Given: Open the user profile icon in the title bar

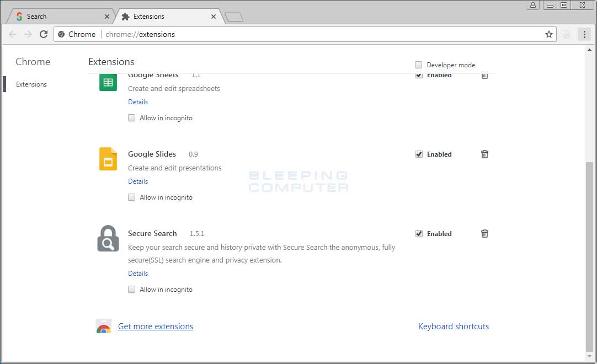Looking at the screenshot, I should (533, 5).
